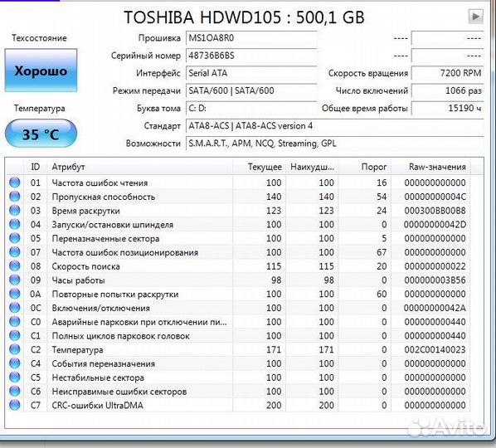Click status icon for attribute C0 row

15,322
